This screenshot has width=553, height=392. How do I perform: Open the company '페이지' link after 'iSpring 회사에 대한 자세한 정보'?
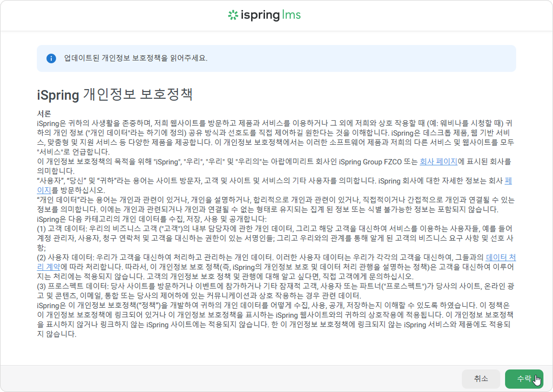point(508,181)
